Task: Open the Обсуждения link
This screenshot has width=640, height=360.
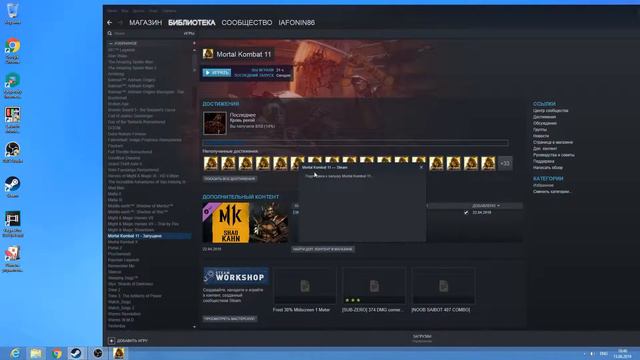Action: 544,123
